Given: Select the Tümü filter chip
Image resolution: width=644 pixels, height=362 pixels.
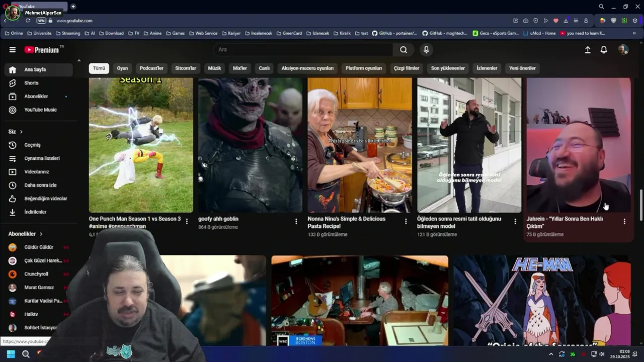Looking at the screenshot, I should click(x=99, y=68).
